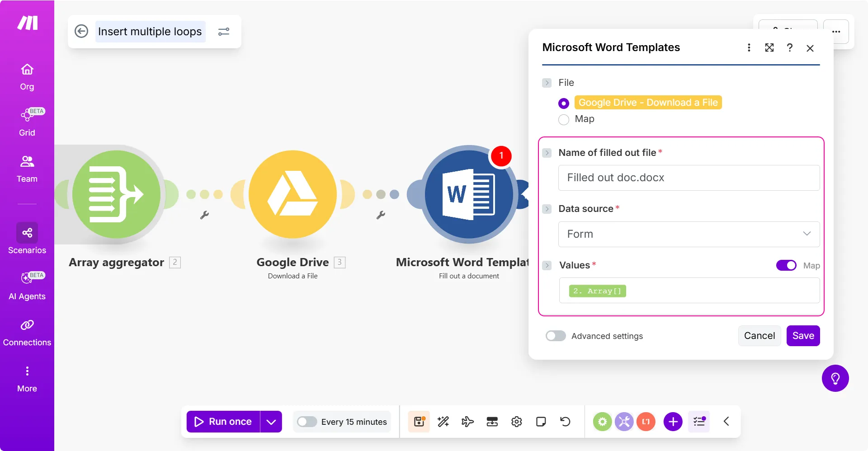
Task: Enable Advanced settings toggle
Action: coord(556,336)
